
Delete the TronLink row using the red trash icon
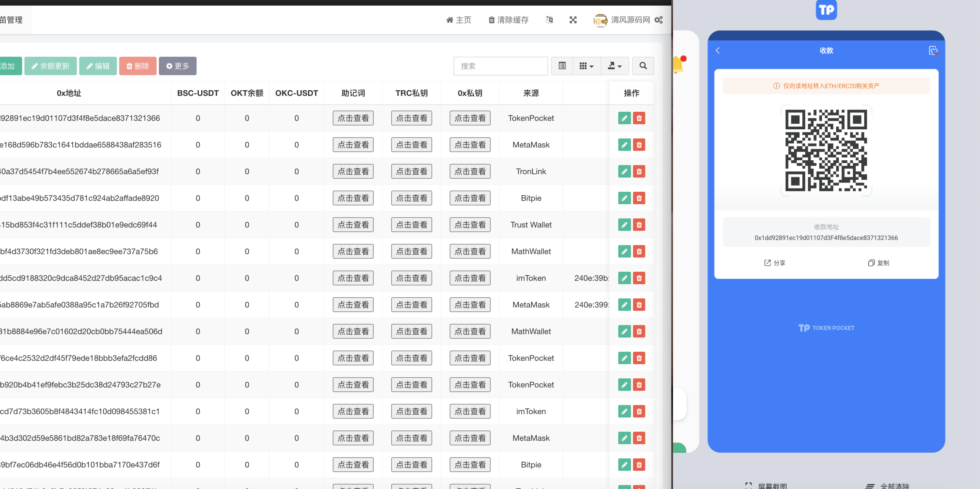[x=639, y=171]
